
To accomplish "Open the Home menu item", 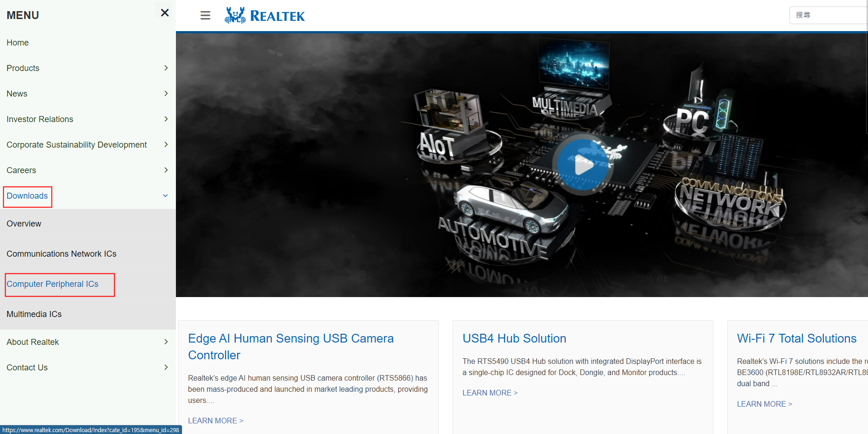I will point(18,43).
